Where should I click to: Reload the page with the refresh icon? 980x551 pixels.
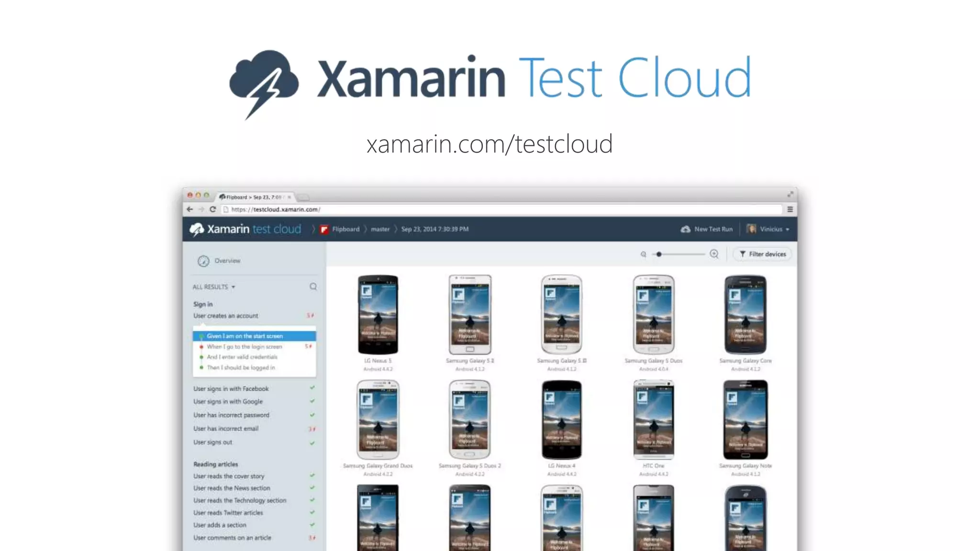point(213,209)
